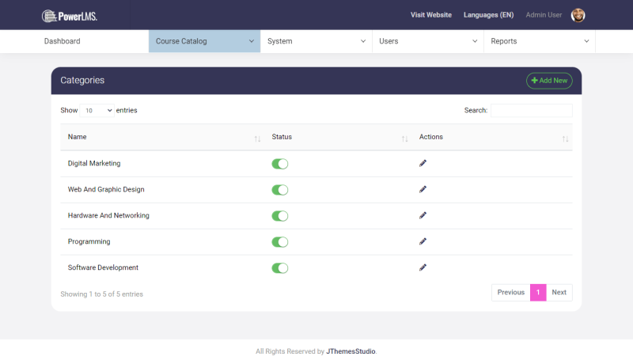Focus the Search input field
This screenshot has width=633, height=364.
531,111
